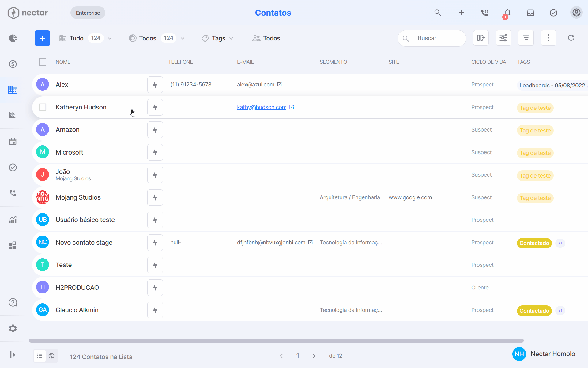Open contact Mojang Studios

click(x=78, y=197)
